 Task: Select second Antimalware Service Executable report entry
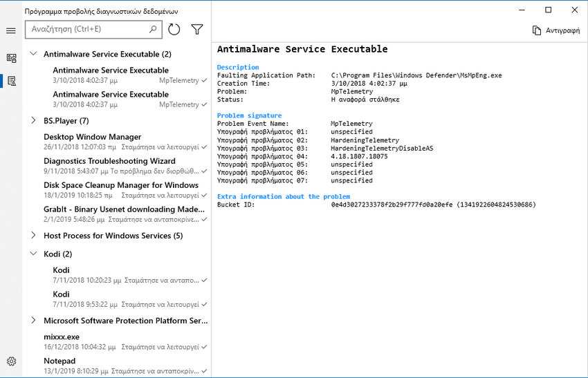[130, 100]
